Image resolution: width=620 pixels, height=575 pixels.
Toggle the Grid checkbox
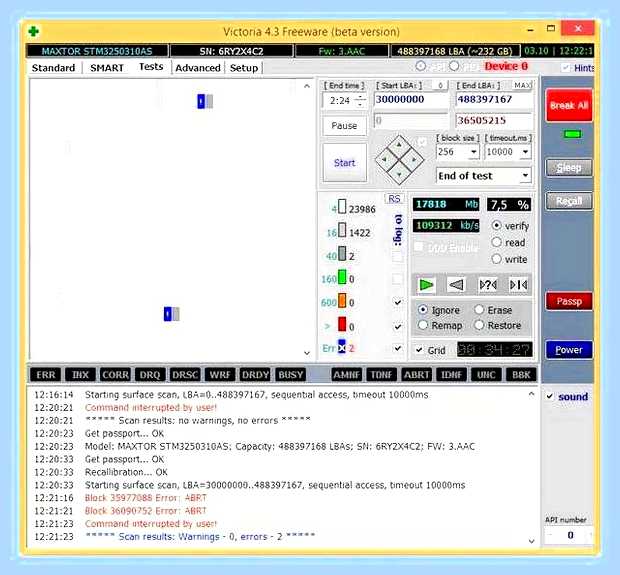pos(419,350)
